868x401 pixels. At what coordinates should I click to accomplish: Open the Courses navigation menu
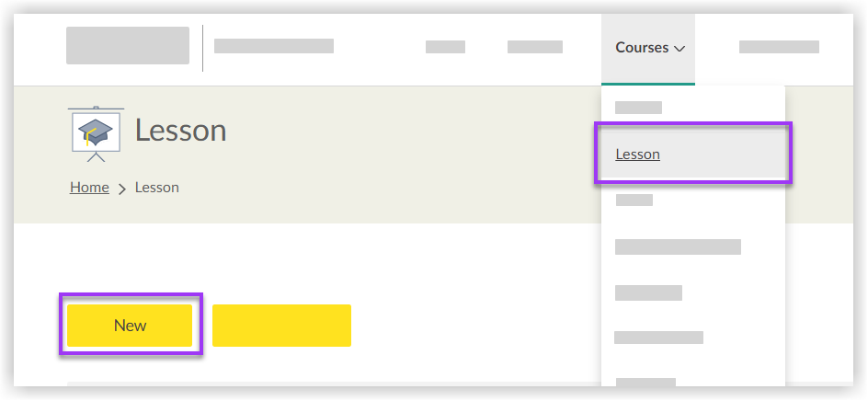coord(647,48)
